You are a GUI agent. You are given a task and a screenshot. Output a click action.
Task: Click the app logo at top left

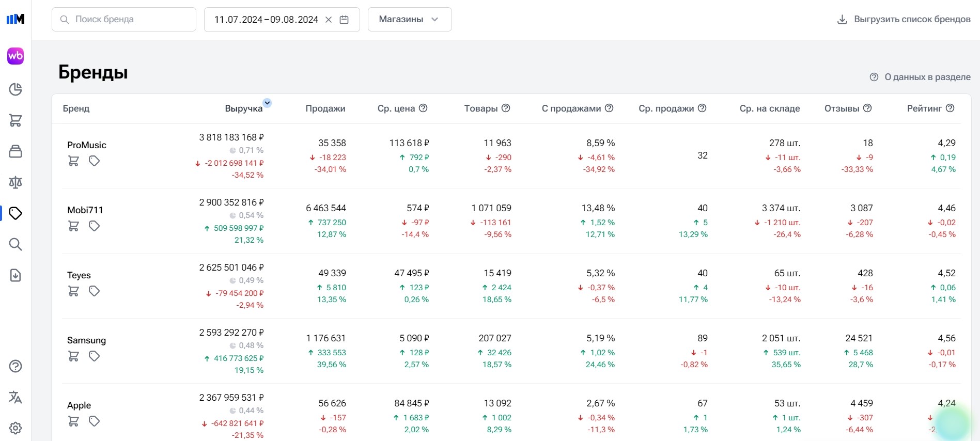(x=15, y=19)
